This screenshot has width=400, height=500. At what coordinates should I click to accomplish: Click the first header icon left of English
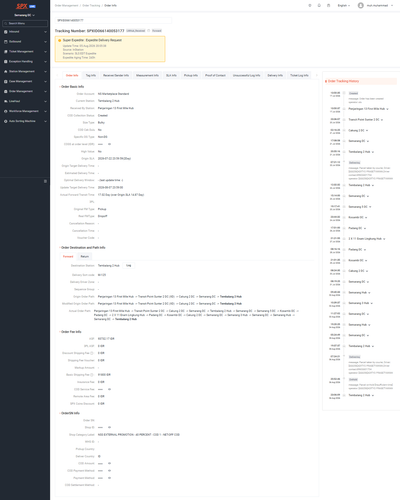(310, 5)
